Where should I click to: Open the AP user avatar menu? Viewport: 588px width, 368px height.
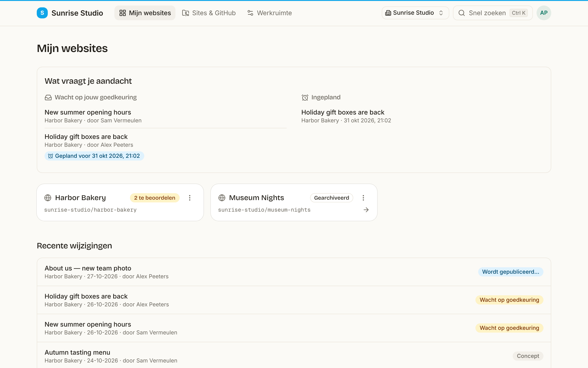pos(543,13)
